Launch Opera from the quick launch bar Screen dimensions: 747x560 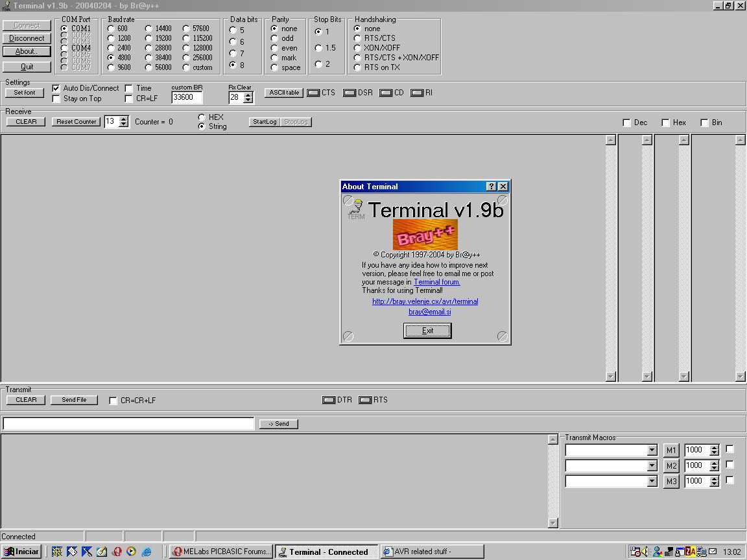pos(117,552)
